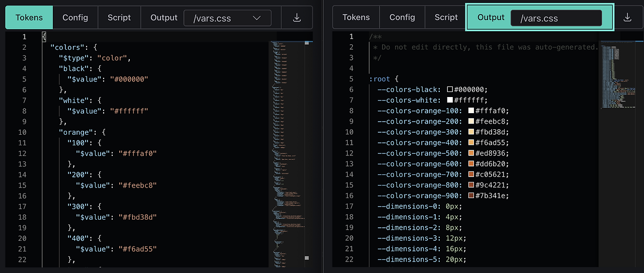Open the Script tab in right panel
This screenshot has width=644, height=273.
coord(446,18)
